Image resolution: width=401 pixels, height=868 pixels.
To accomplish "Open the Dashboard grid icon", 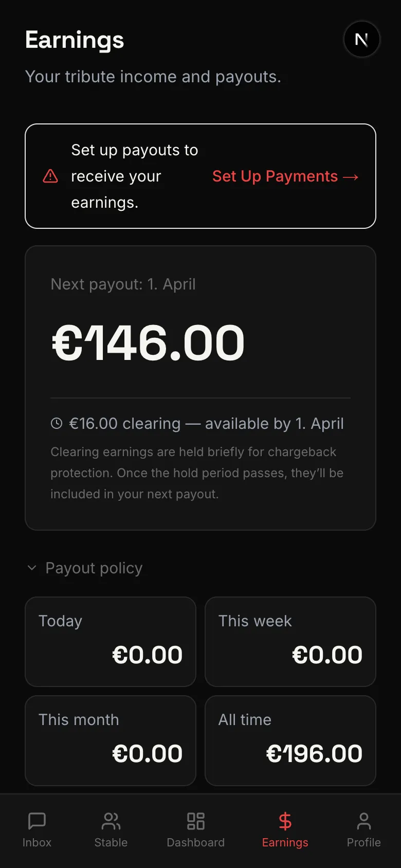I will tap(196, 820).
